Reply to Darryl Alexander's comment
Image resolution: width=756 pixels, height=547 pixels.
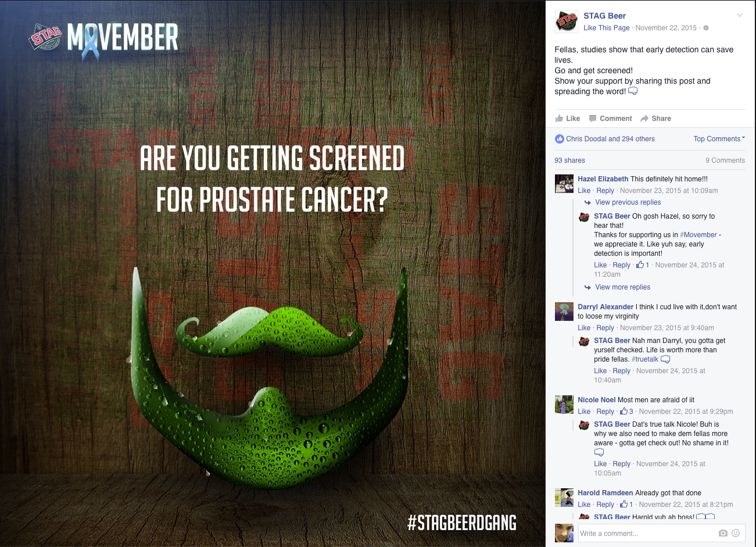coord(605,328)
